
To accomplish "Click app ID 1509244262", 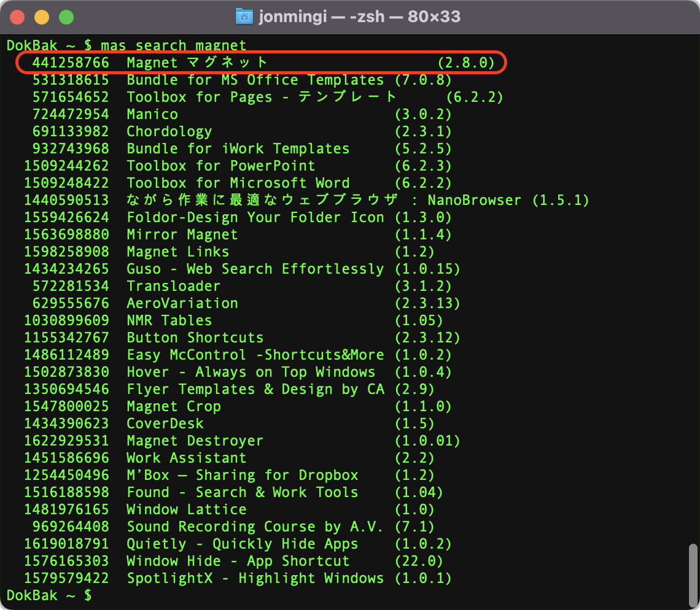I will (x=66, y=166).
